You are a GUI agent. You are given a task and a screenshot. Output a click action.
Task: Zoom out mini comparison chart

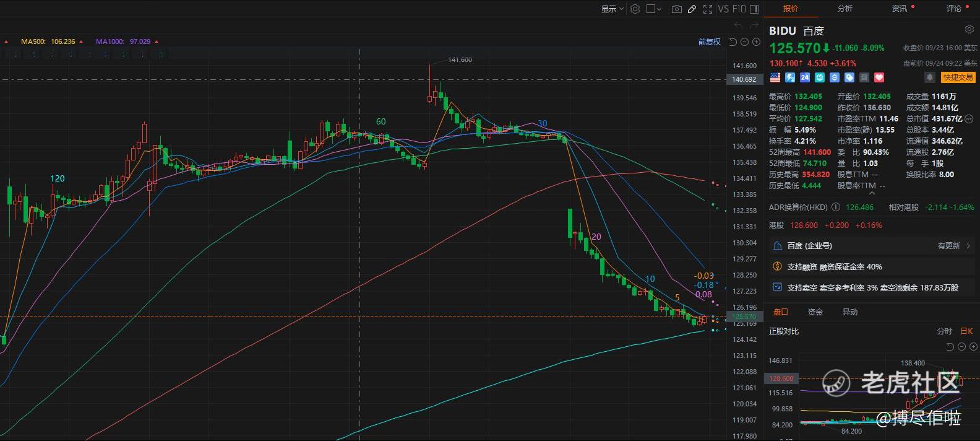pyautogui.click(x=961, y=346)
